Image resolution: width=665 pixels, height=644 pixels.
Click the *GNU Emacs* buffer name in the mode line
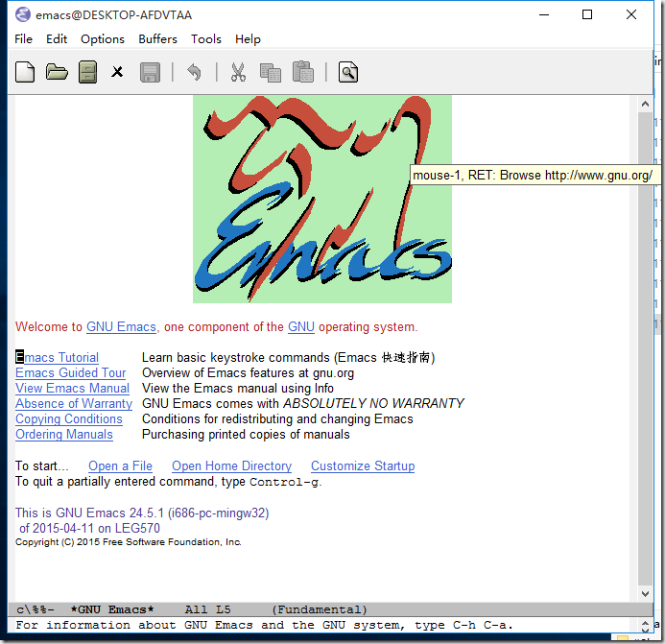point(112,609)
